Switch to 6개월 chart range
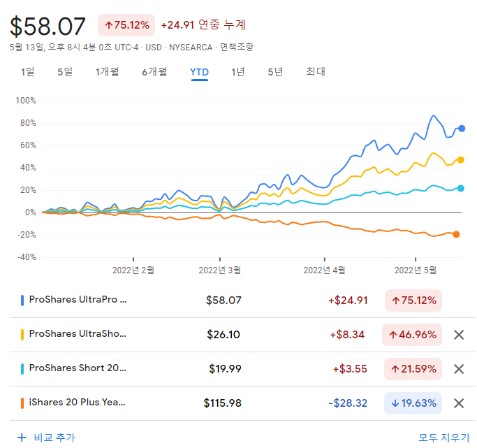 coord(154,72)
